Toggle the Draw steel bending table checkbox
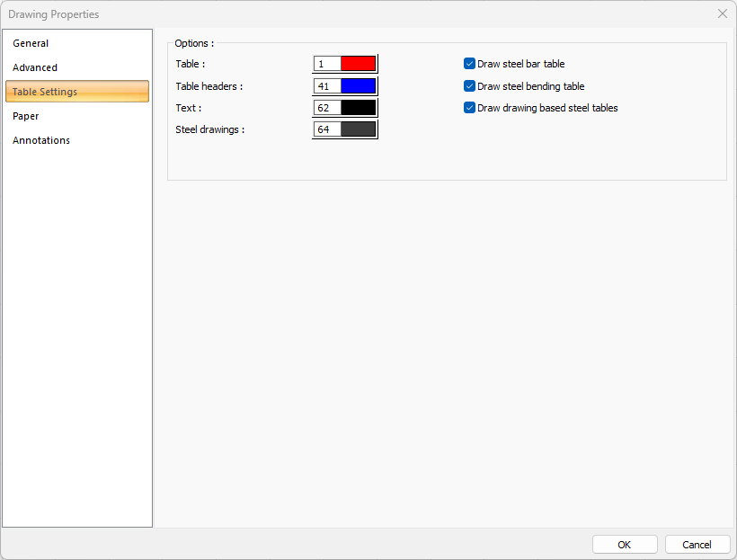 click(469, 86)
